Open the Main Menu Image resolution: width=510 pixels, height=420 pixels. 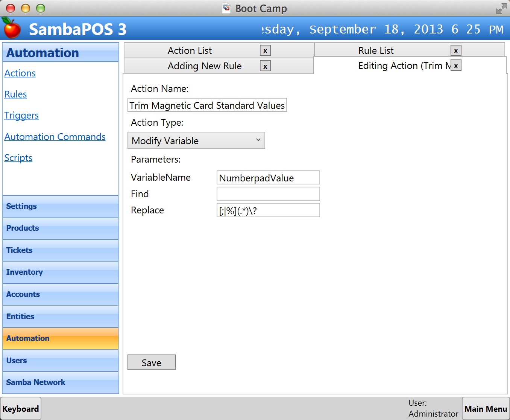tap(486, 409)
